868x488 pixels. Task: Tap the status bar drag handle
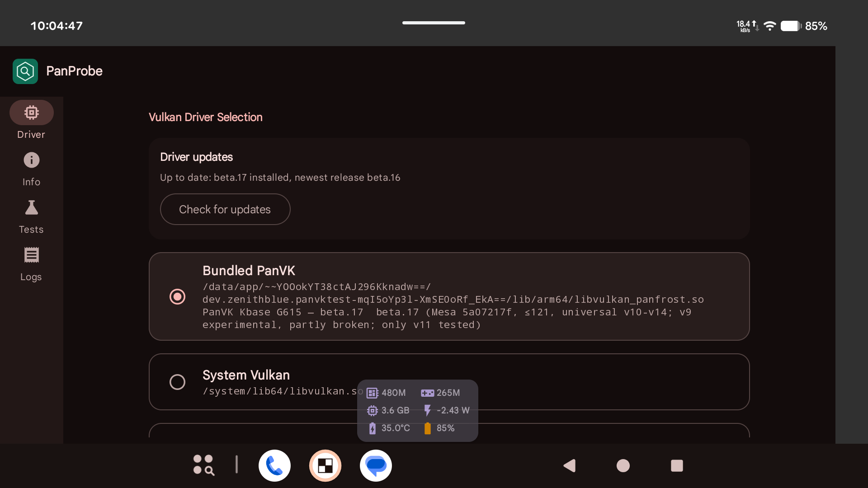point(434,23)
